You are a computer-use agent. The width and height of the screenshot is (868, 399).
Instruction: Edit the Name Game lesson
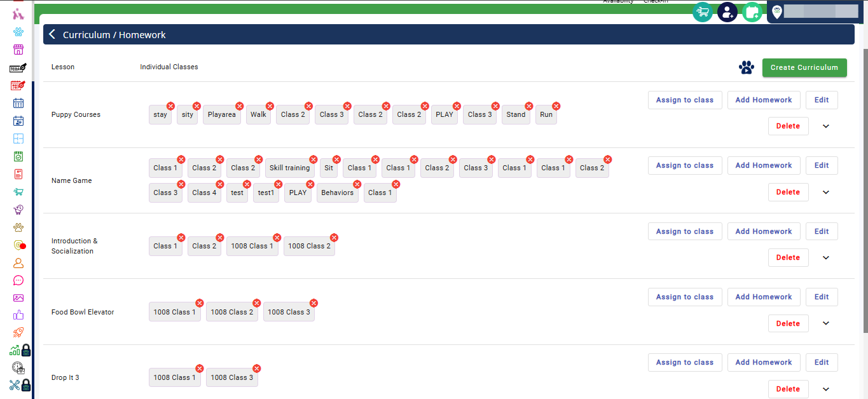pos(822,165)
